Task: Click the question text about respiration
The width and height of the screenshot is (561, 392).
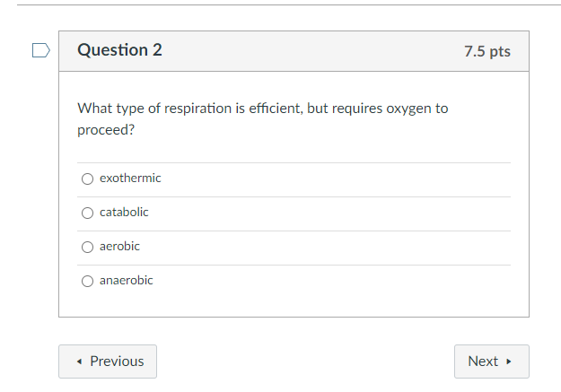Action: (262, 109)
